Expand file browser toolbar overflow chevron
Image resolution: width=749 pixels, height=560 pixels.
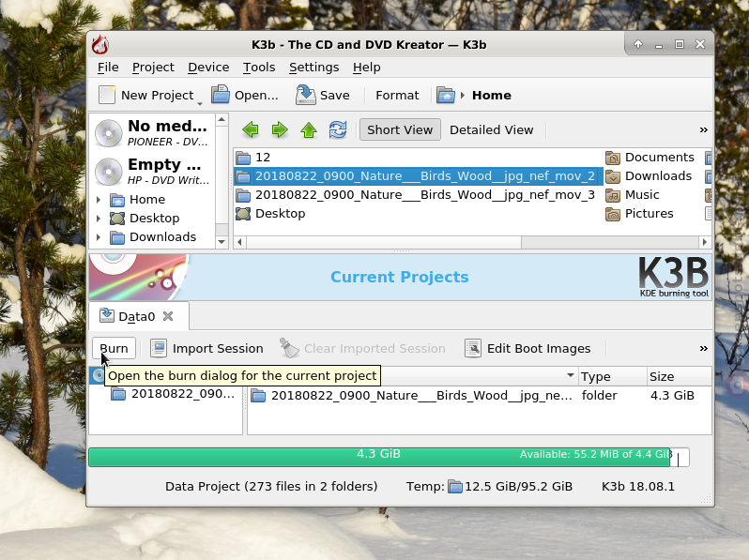coord(704,129)
